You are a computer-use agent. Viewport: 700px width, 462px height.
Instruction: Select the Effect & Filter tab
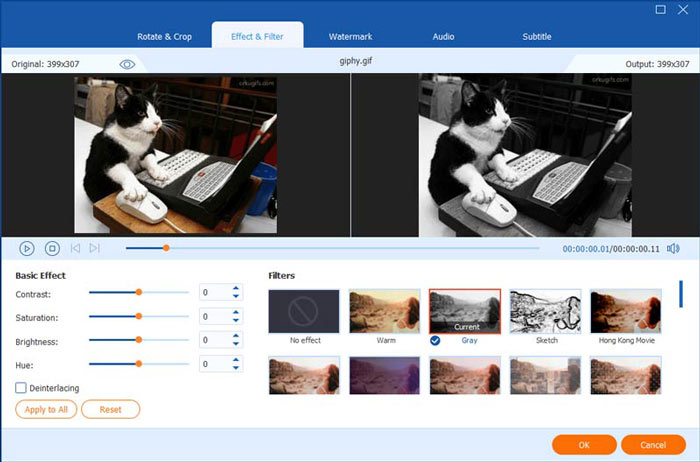click(x=257, y=37)
